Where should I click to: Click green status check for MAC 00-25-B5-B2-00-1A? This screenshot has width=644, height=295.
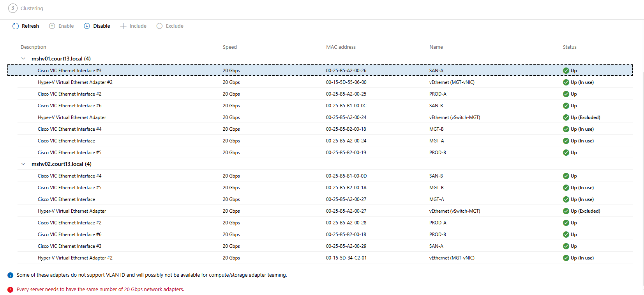click(566, 188)
